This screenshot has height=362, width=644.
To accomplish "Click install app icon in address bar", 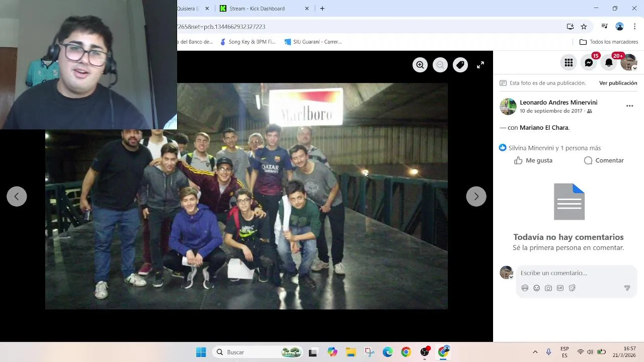I will point(570,27).
